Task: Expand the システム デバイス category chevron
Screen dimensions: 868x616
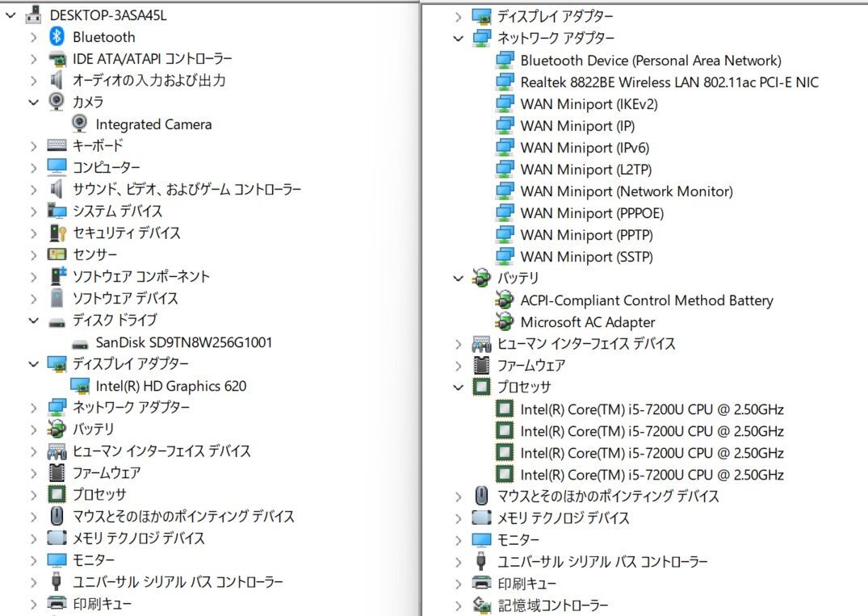Action: (33, 212)
